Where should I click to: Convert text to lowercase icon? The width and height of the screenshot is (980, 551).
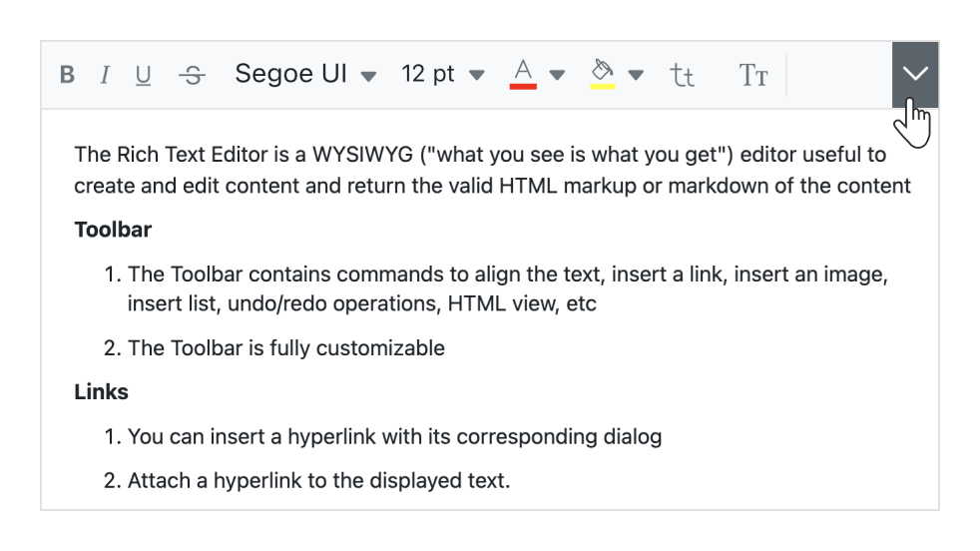coord(683,75)
